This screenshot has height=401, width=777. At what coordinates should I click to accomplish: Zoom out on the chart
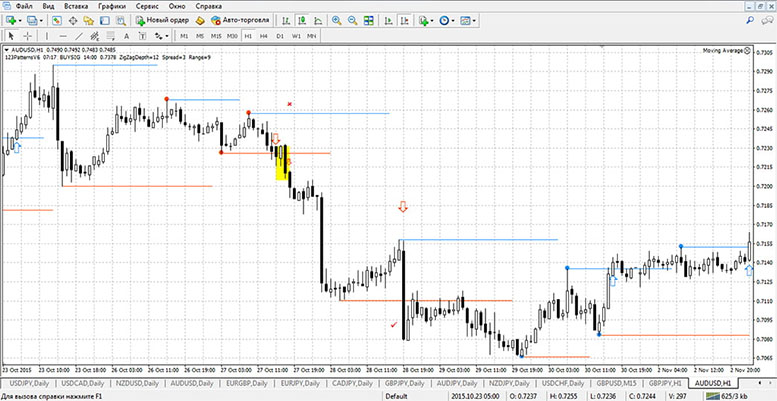pos(352,20)
